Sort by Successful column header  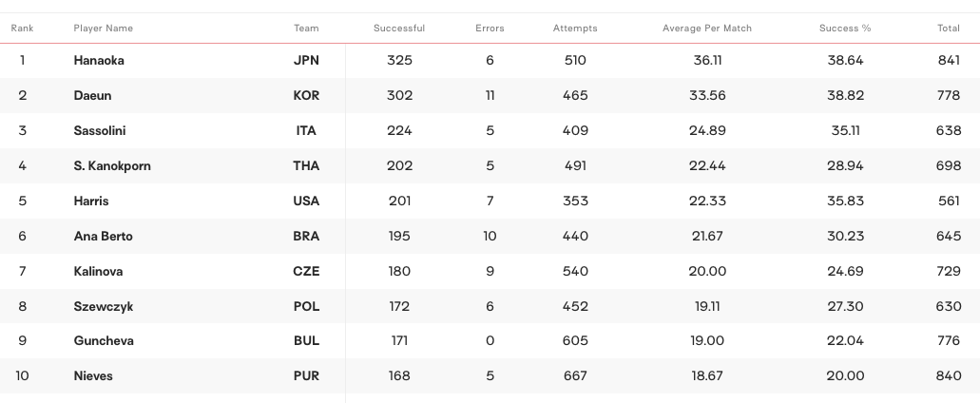(x=399, y=29)
